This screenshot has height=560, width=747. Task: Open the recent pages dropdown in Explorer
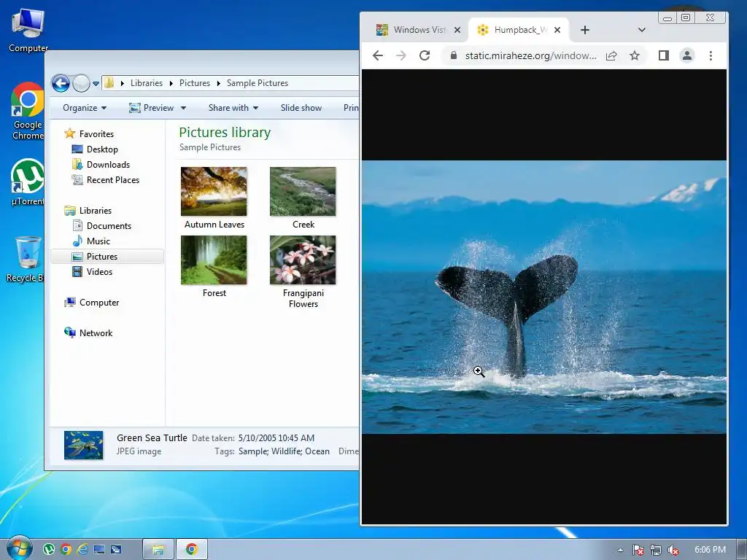(x=96, y=83)
